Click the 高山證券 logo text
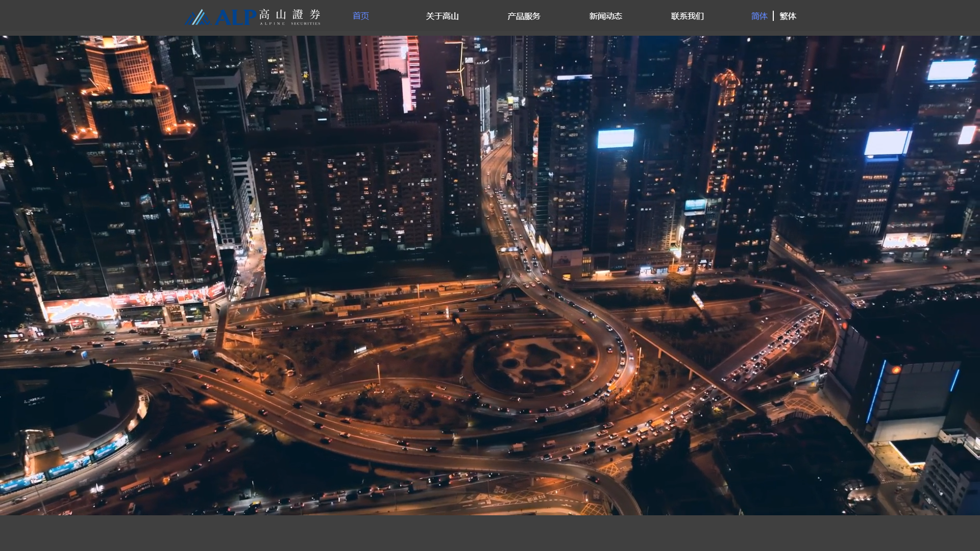Screen dimensions: 980x551 click(x=289, y=14)
